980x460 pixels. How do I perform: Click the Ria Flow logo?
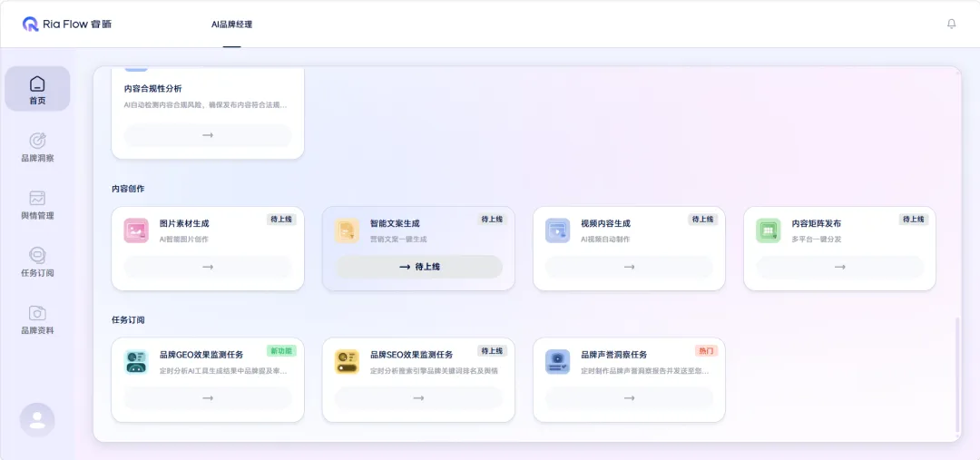[68, 24]
